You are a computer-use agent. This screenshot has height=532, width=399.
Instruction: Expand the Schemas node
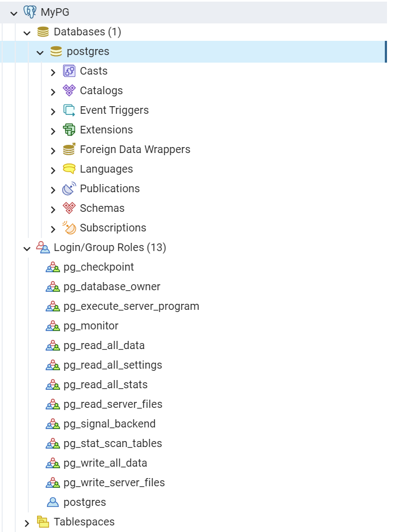(53, 210)
